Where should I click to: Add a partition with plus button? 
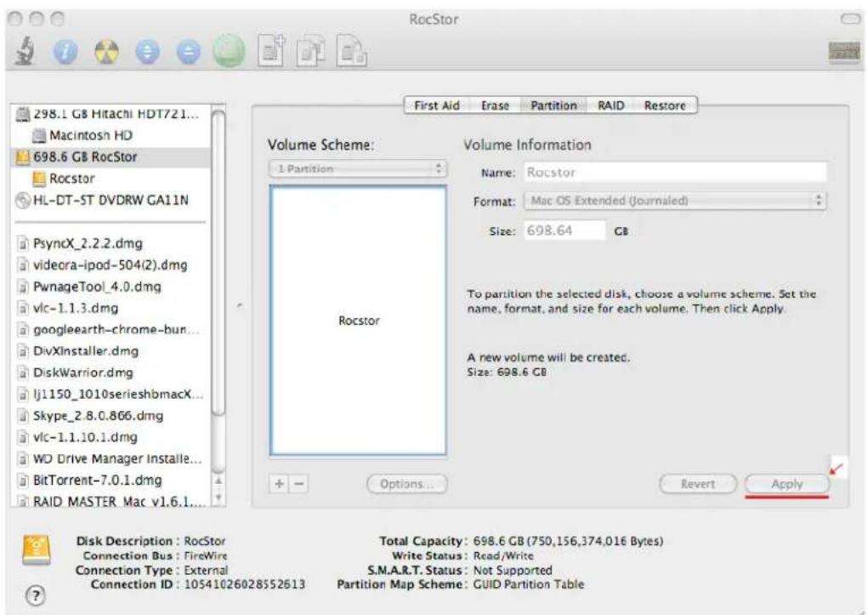(280, 484)
